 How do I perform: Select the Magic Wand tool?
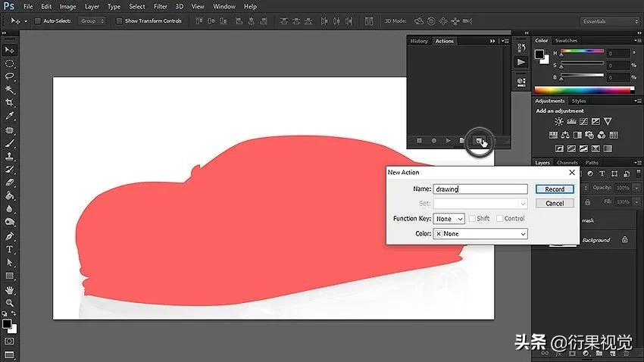pyautogui.click(x=10, y=89)
